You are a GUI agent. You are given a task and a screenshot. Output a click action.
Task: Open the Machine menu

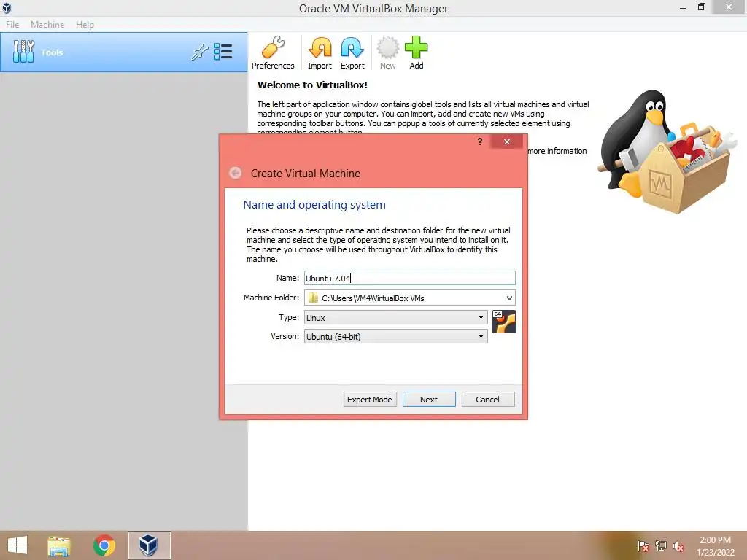tap(47, 24)
